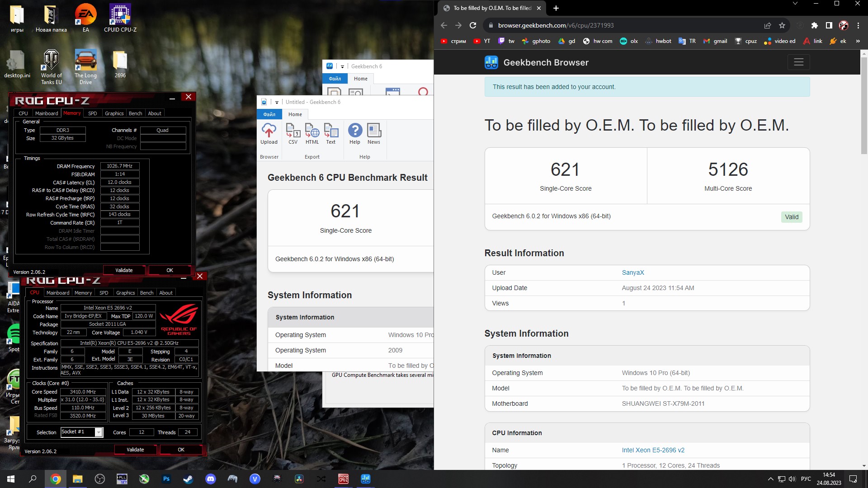Open DaVinci Resolve from the taskbar

coord(299,479)
